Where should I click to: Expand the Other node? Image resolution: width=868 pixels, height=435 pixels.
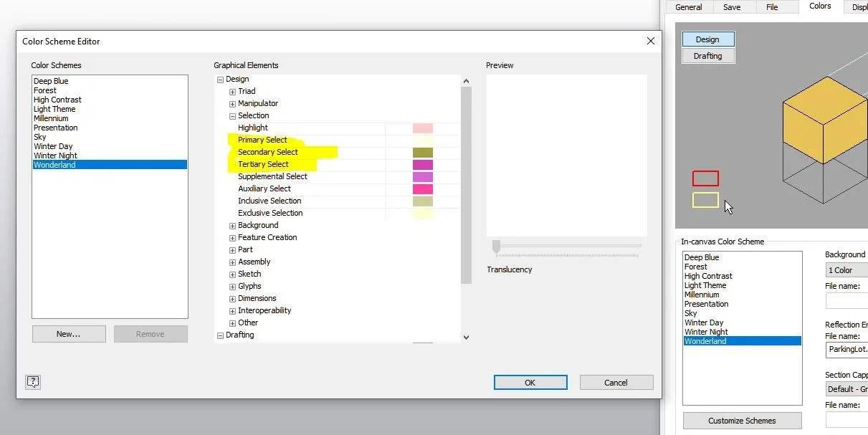click(232, 323)
